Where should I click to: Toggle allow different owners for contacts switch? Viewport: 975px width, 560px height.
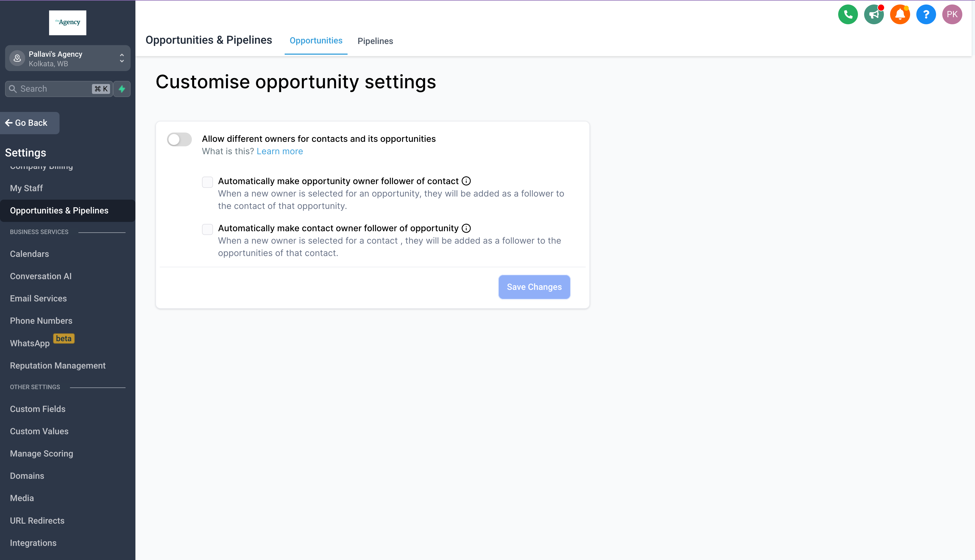point(179,139)
